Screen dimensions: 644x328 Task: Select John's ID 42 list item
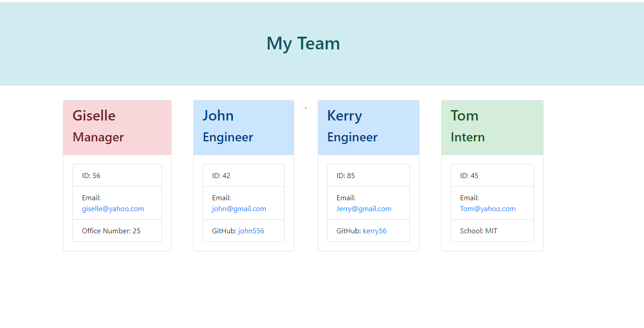243,175
